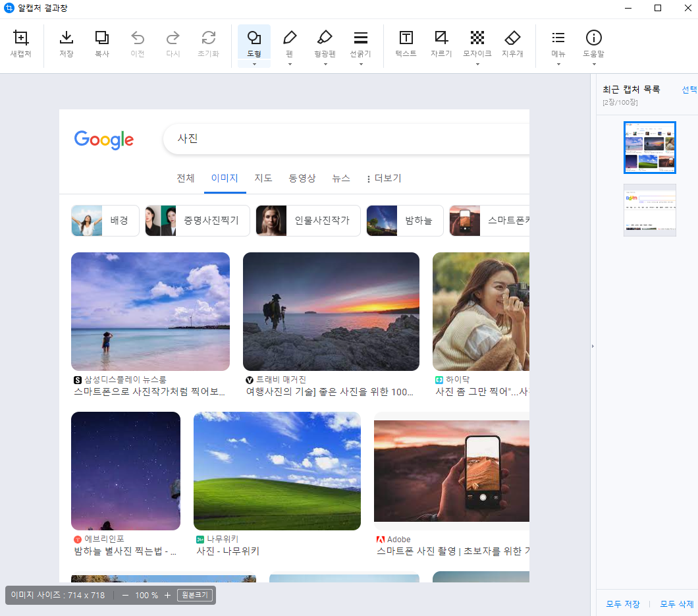698x616 pixels.
Task: Switch to the 동영상 tab
Action: [302, 178]
